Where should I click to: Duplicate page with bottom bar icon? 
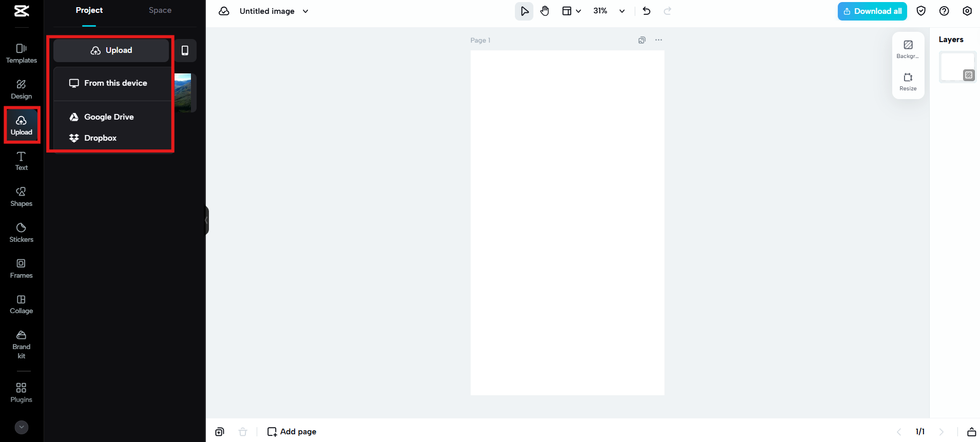[x=220, y=432]
